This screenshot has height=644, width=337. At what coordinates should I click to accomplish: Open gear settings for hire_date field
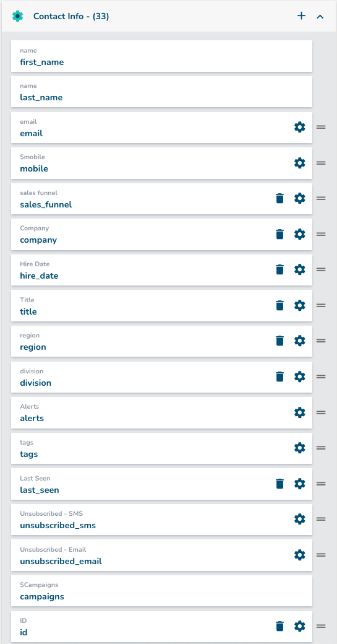click(300, 270)
